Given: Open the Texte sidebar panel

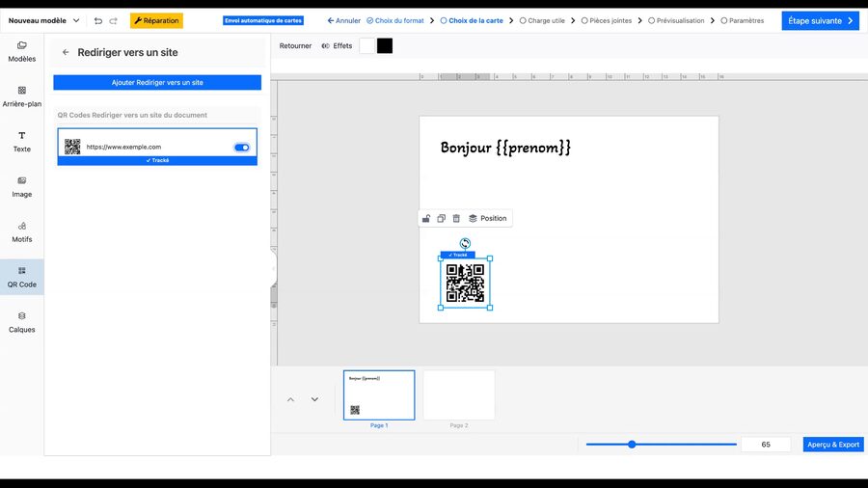Looking at the screenshot, I should tap(21, 142).
